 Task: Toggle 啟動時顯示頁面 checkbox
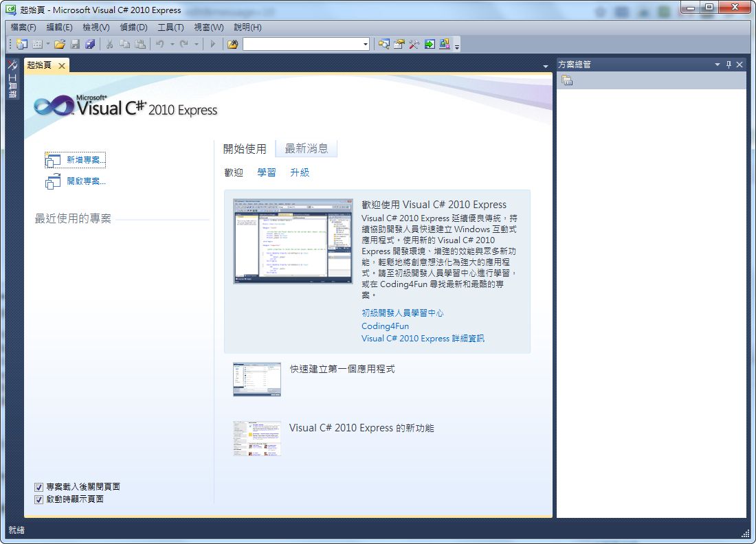pos(39,499)
